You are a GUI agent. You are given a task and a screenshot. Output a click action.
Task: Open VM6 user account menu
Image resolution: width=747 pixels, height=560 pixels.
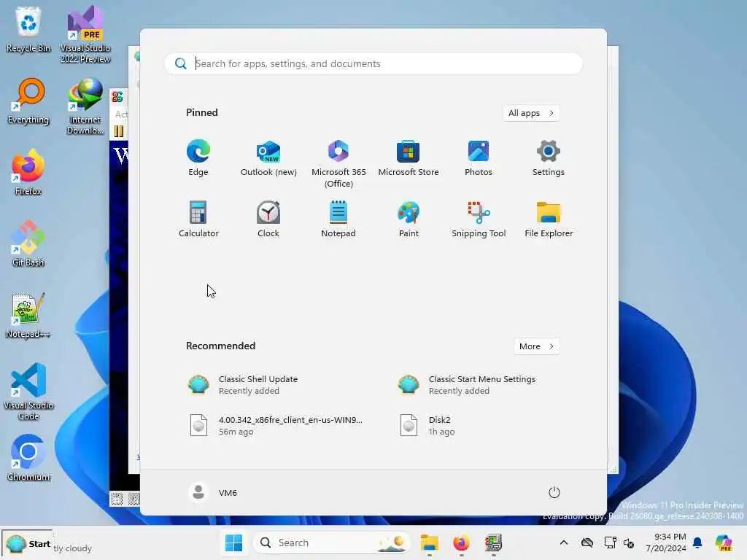click(x=213, y=492)
